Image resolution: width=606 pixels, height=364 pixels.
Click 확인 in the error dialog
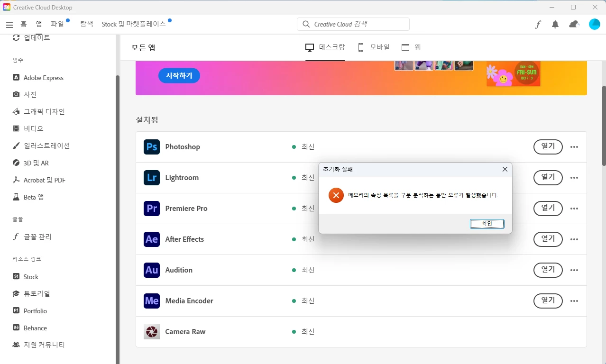(x=487, y=224)
